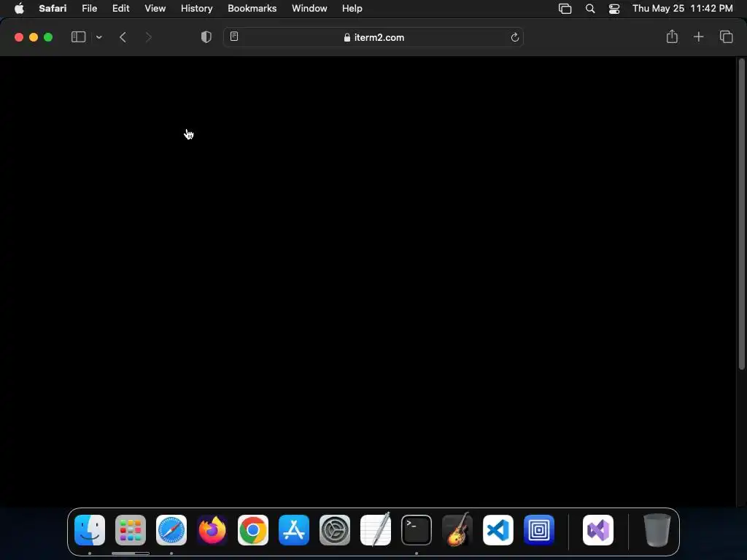Launch Visual Studio from the Dock
Screen dimensions: 747x560
coord(598,529)
